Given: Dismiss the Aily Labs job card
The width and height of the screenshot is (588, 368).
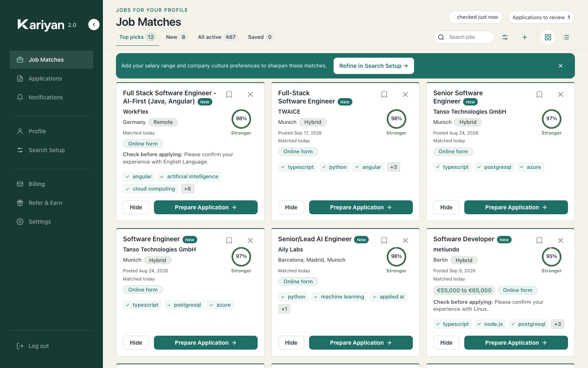Looking at the screenshot, I should [x=405, y=240].
